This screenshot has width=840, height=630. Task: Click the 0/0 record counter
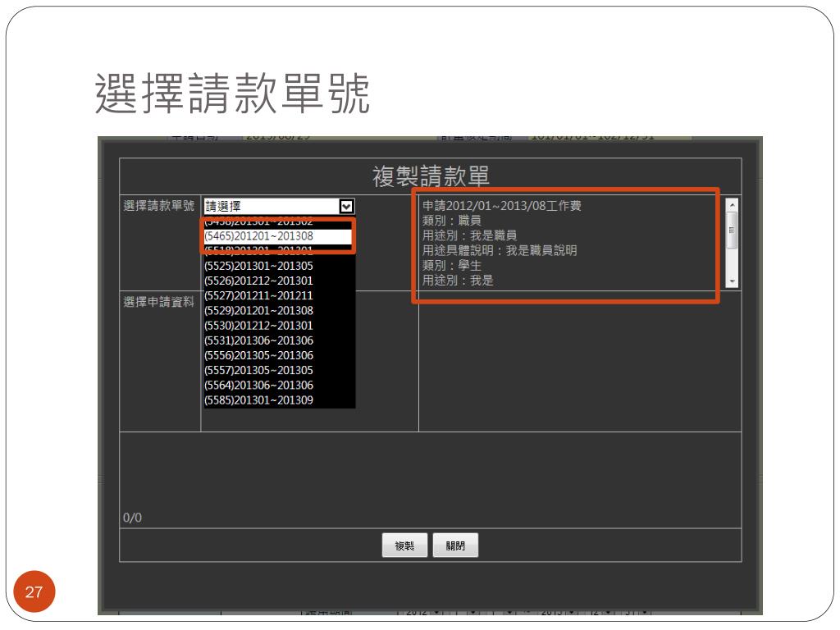132,518
